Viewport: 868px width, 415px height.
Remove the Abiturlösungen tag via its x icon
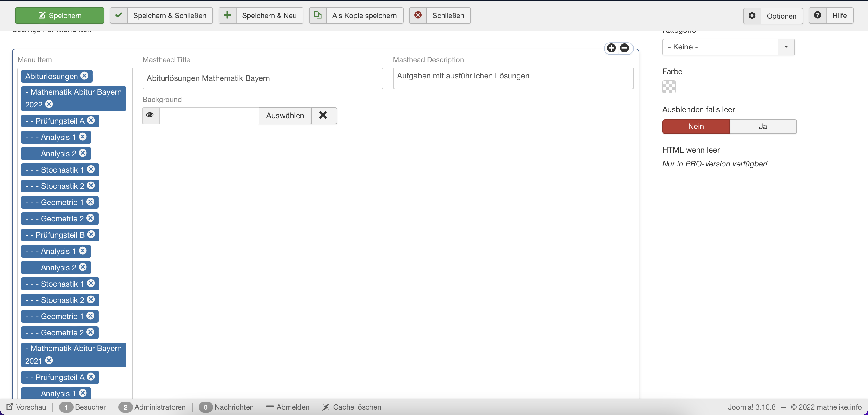(x=85, y=75)
